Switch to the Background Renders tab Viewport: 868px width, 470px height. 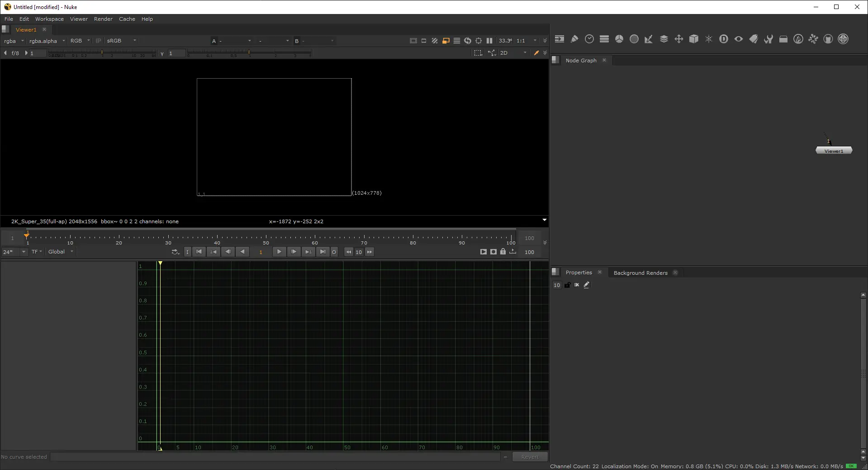tap(640, 273)
